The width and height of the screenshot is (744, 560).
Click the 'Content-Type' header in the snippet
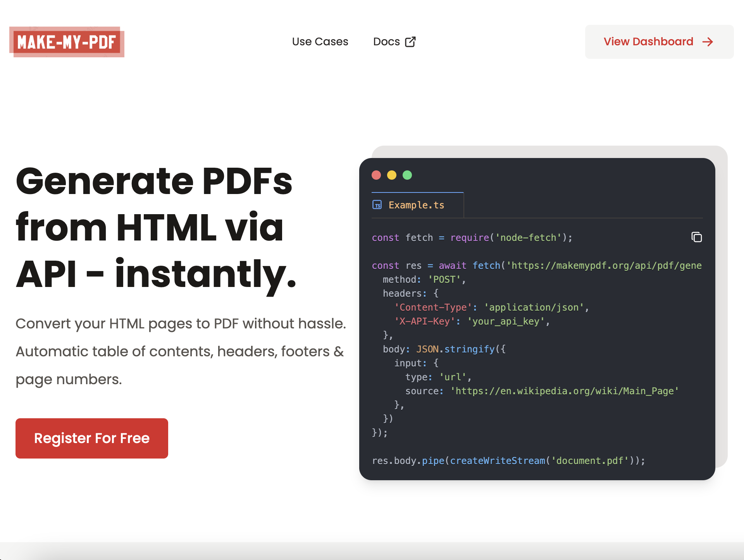[433, 307]
